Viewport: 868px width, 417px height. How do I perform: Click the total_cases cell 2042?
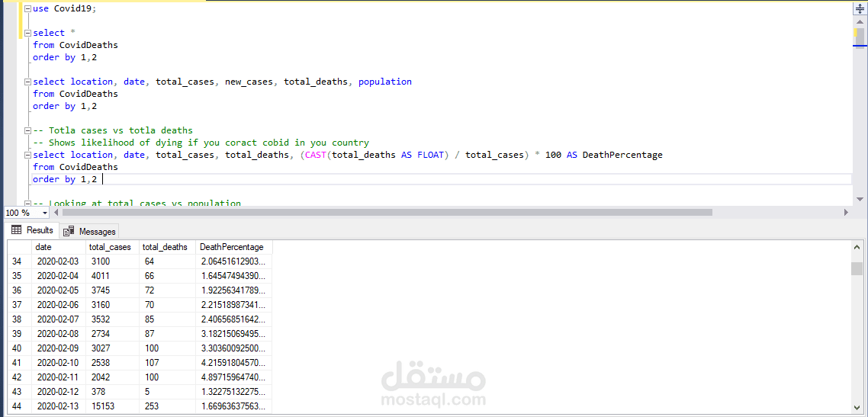(112, 377)
